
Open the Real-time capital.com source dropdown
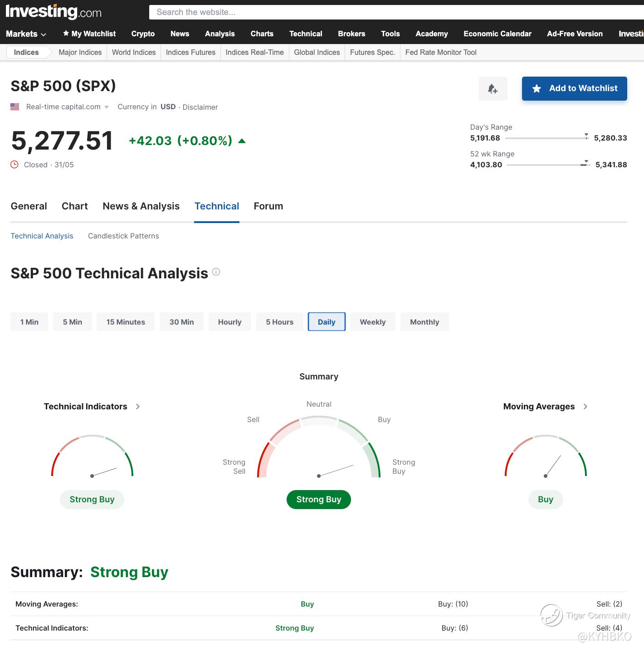68,107
